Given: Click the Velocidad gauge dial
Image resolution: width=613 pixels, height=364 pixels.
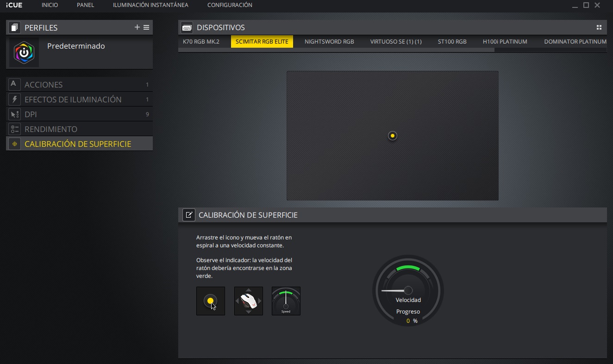Looking at the screenshot, I should point(408,291).
